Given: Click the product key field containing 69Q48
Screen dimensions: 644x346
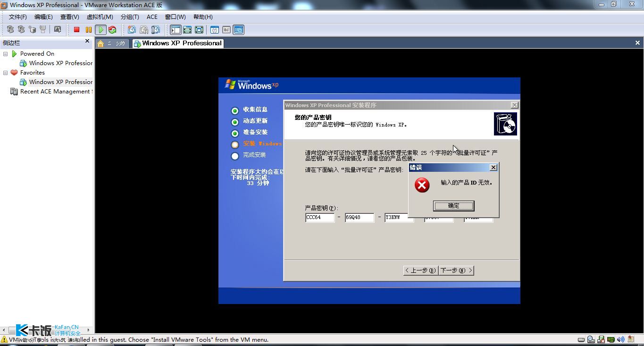Looking at the screenshot, I should [x=360, y=218].
